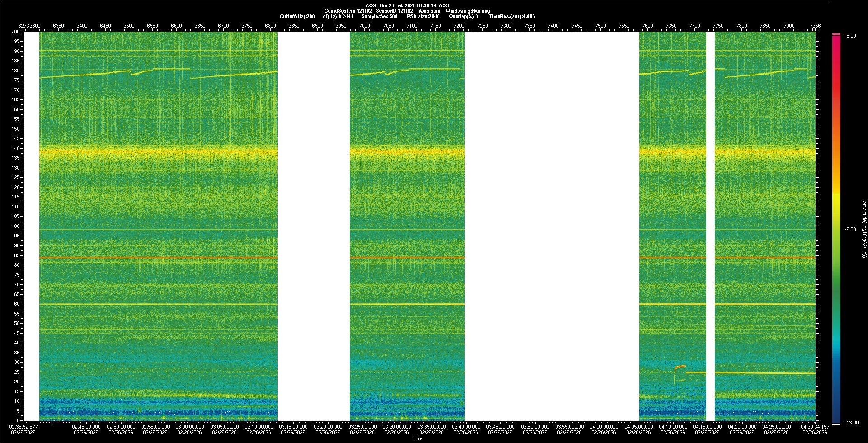Click the Cuttoff(Hz):200 parameter text
This screenshot has width=868, height=443.
click(297, 16)
